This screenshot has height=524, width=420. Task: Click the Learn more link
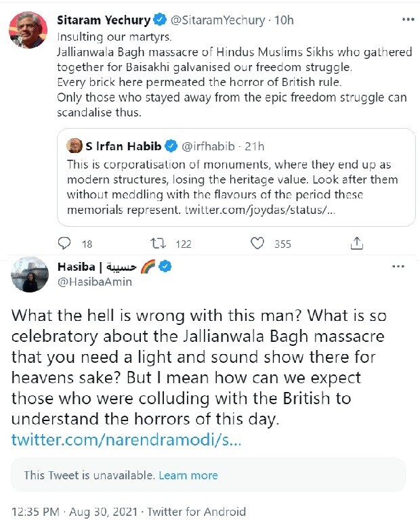click(188, 475)
